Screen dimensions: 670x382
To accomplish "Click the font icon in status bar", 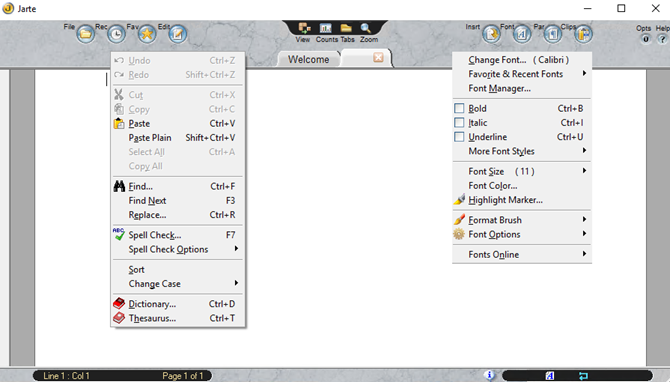I will pos(550,376).
